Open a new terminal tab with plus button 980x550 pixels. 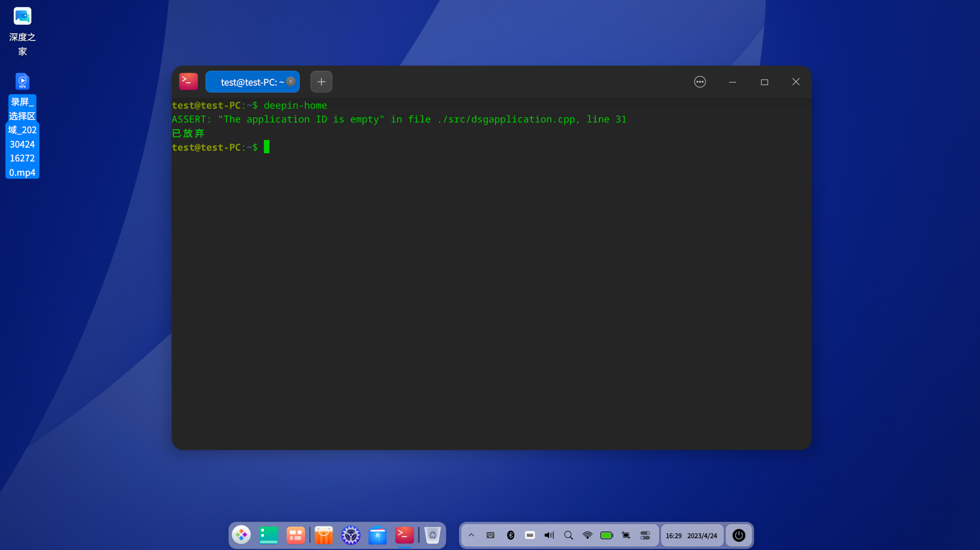[321, 82]
